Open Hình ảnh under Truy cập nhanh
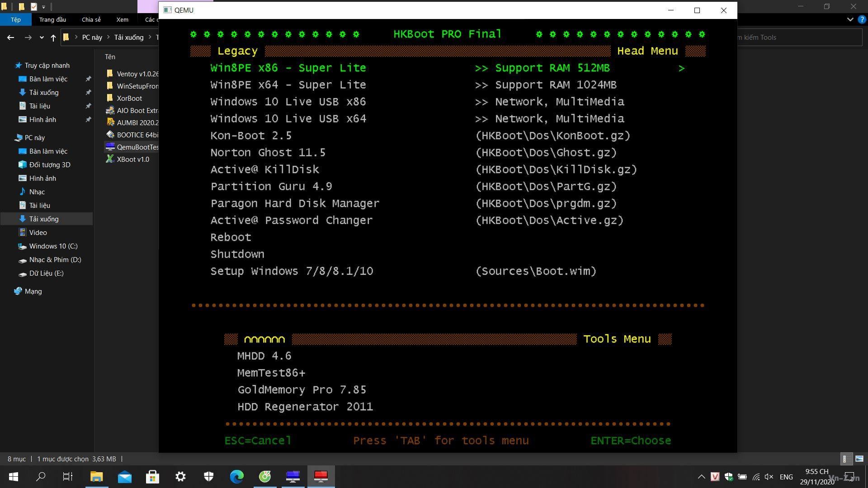 coord(42,120)
